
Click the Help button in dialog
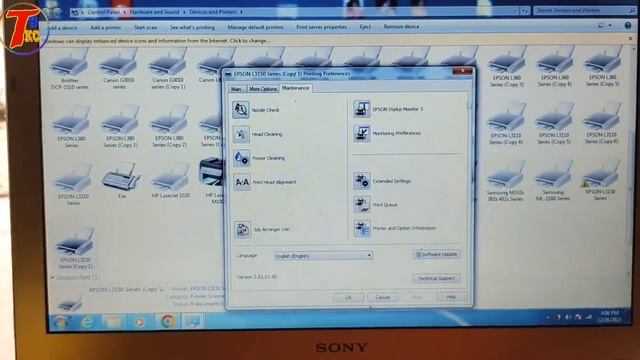451,297
